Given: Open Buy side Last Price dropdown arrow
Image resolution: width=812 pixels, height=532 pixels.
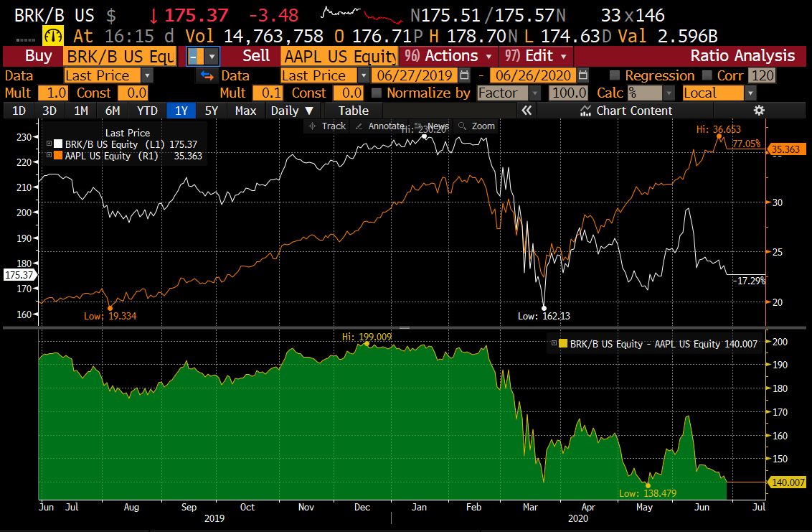Looking at the screenshot, I should click(147, 75).
